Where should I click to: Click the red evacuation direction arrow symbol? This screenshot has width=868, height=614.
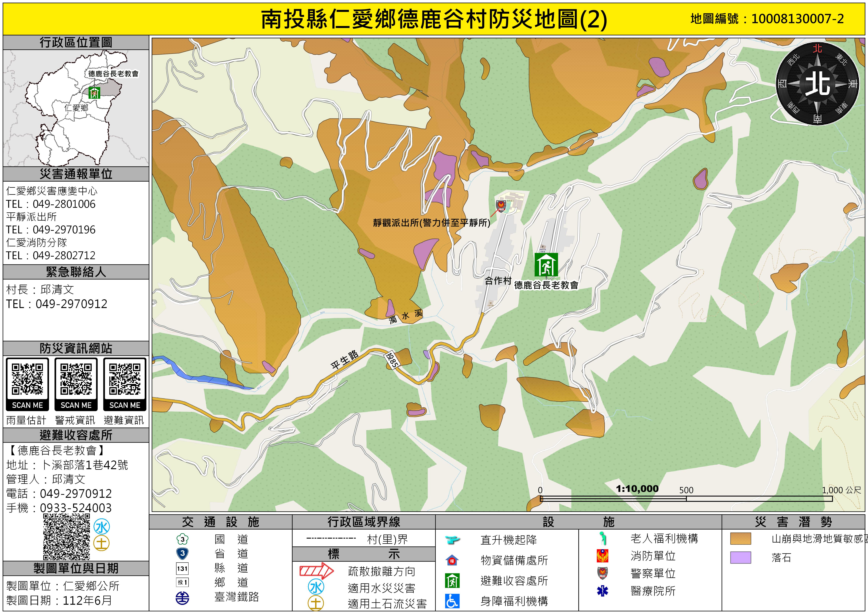pos(316,571)
